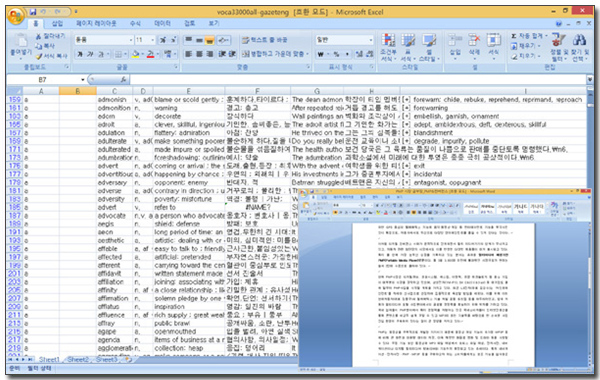Toggle Wrap Text (텍스트 줄 바꿈)
The height and width of the screenshot is (380, 600).
coord(265,40)
